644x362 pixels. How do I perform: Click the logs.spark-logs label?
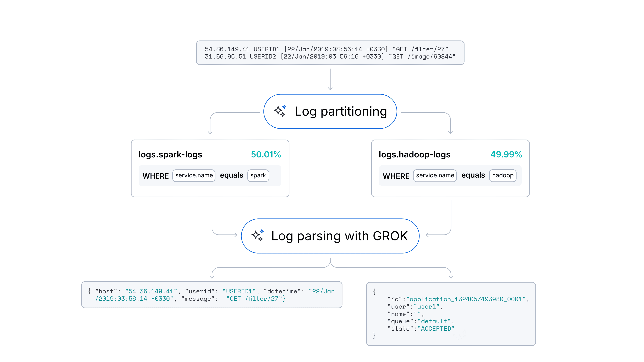pos(171,154)
